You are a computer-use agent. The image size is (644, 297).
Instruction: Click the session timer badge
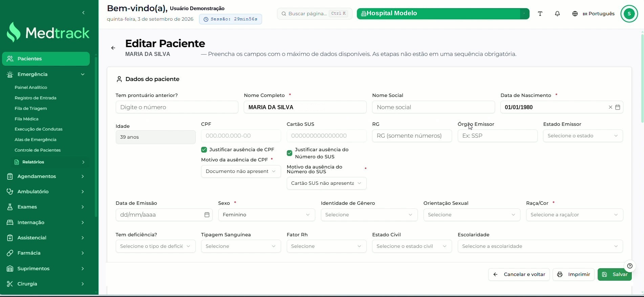tap(230, 19)
